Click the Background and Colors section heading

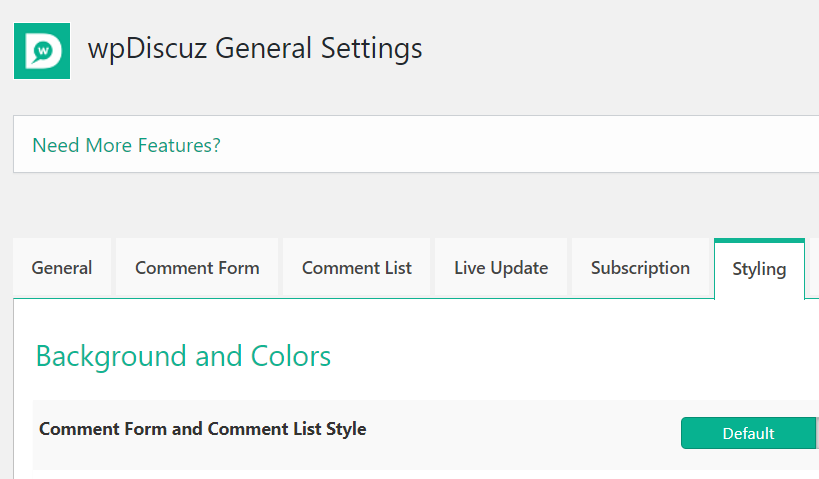pos(183,356)
